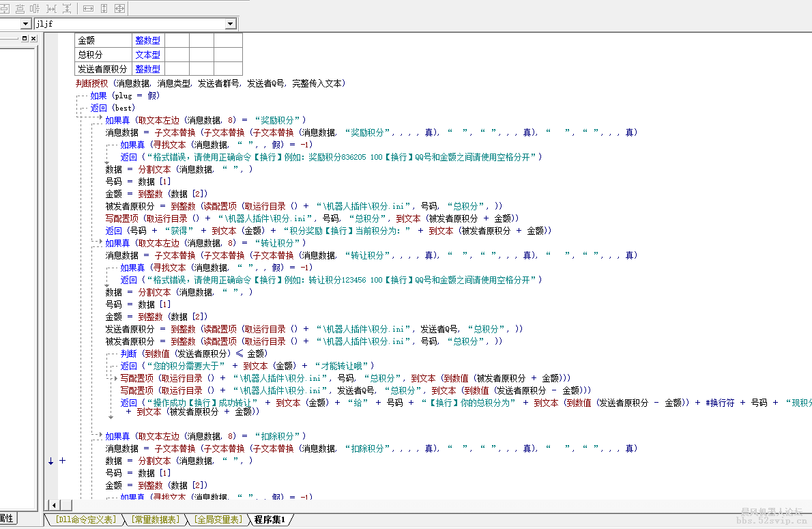Click the make same size icon
The height and width of the screenshot is (529, 812).
pyautogui.click(x=119, y=8)
